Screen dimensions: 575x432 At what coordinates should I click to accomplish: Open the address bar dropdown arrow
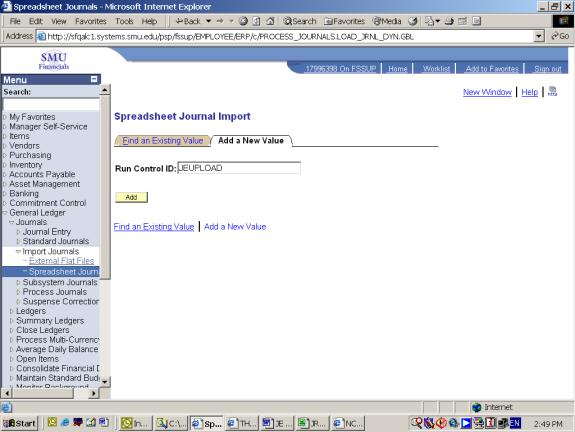pos(538,36)
